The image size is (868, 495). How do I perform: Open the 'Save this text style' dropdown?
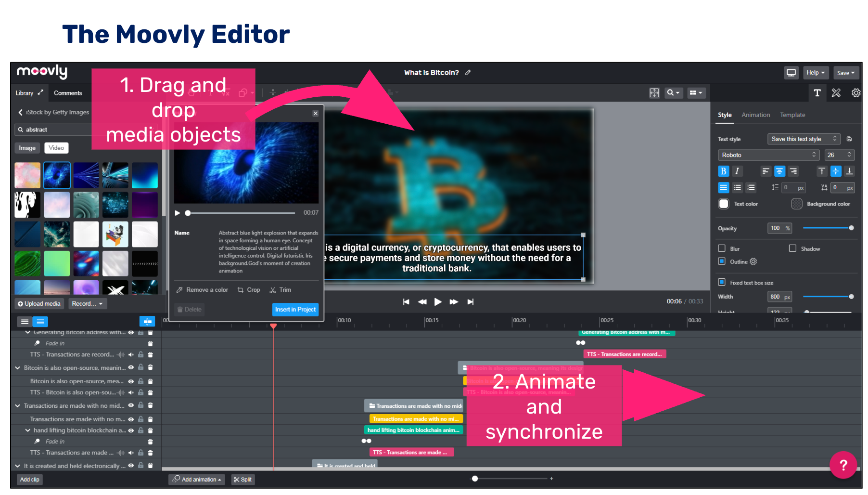coord(804,139)
